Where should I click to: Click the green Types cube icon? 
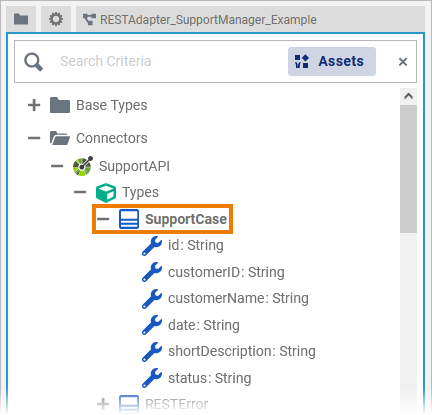pyautogui.click(x=106, y=192)
